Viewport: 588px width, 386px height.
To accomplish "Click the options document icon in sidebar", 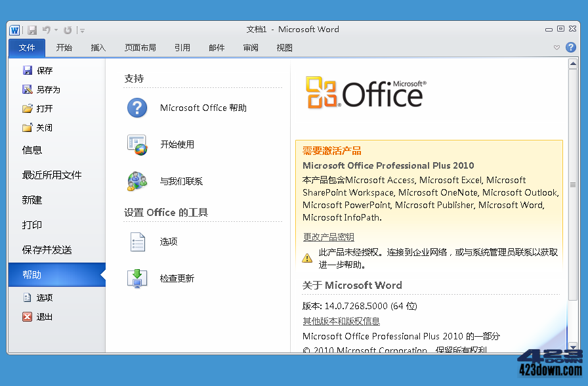I will [27, 297].
